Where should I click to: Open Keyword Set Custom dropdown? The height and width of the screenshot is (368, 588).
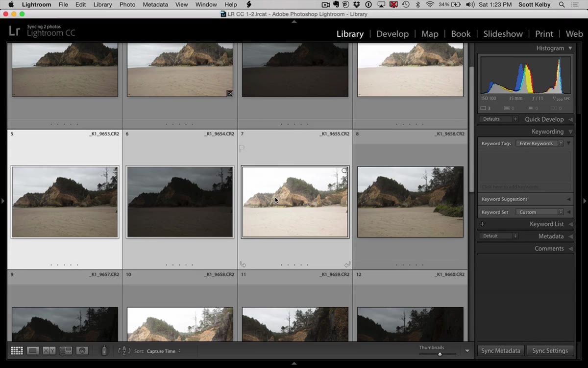click(x=540, y=212)
